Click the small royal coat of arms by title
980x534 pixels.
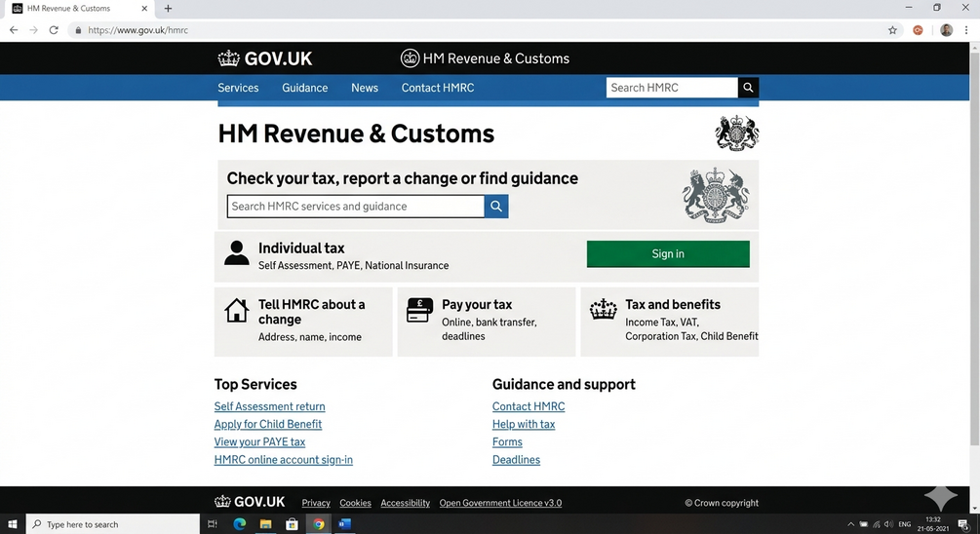pos(737,133)
